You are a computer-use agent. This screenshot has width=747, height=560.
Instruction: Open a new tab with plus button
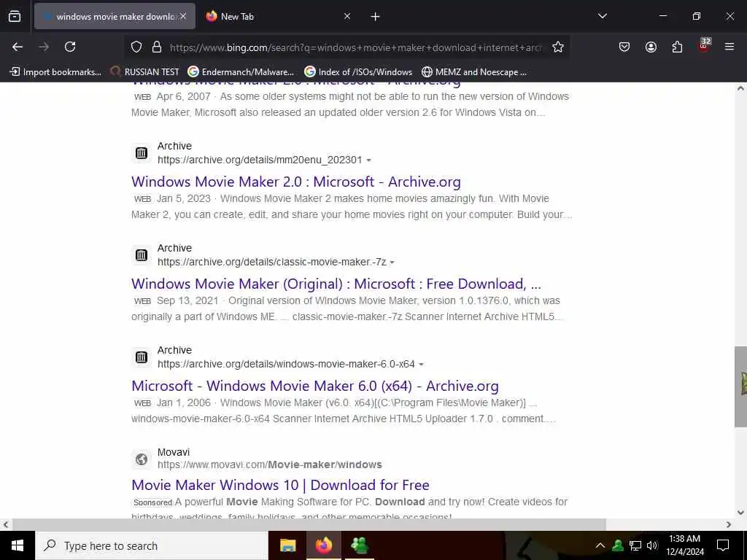pyautogui.click(x=376, y=17)
